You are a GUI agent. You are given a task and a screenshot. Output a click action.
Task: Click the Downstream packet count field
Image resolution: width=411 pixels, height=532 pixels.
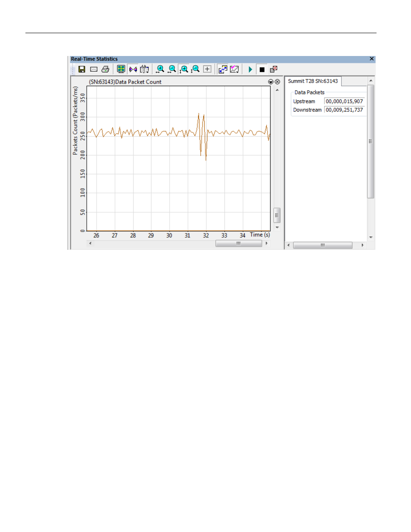(x=344, y=110)
